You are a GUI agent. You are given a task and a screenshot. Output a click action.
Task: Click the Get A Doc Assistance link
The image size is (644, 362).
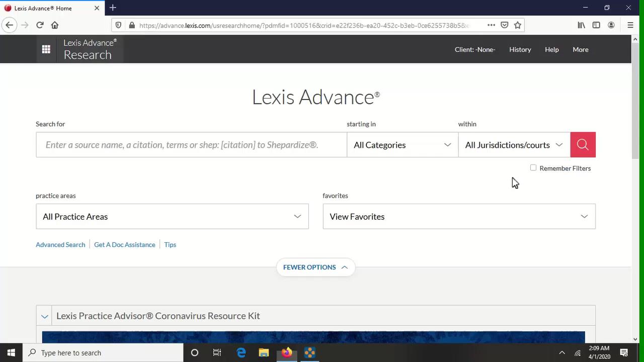pos(124,244)
